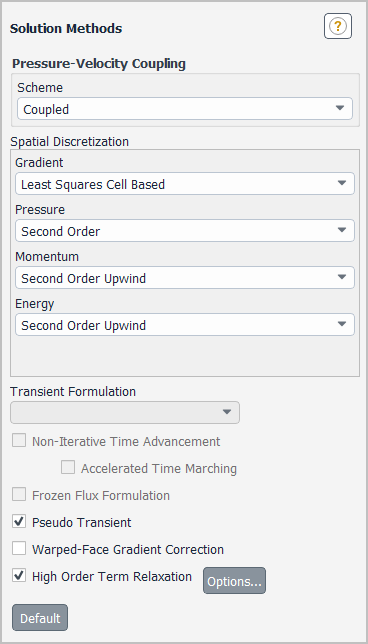Image resolution: width=368 pixels, height=644 pixels.
Task: Click the Pressure dropdown arrow icon
Action: 342,230
